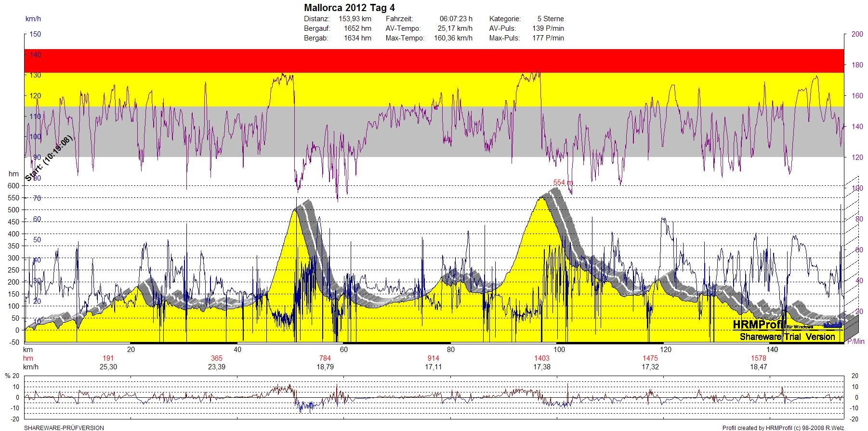
Task: Click the SHAREWARE-PRÜFVERSION footer text
Action: tap(64, 428)
